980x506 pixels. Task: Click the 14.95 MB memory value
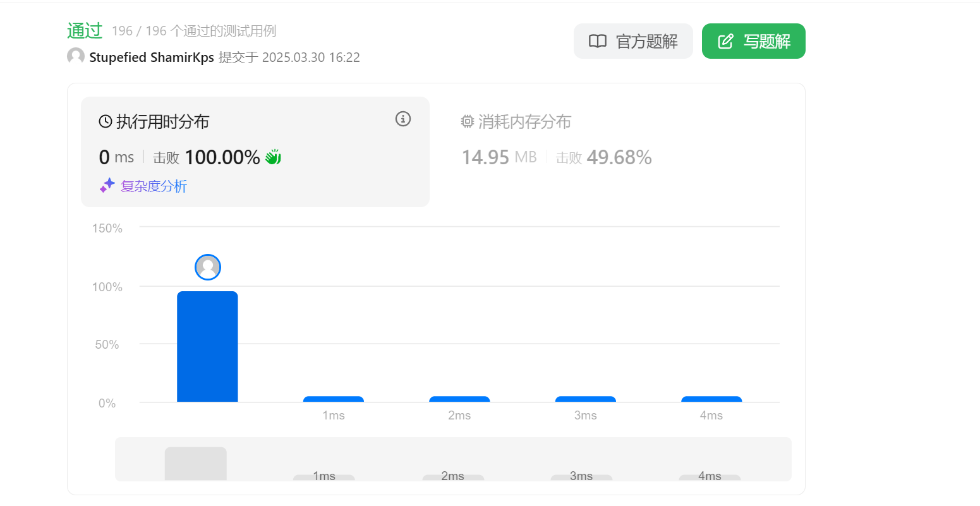click(499, 157)
